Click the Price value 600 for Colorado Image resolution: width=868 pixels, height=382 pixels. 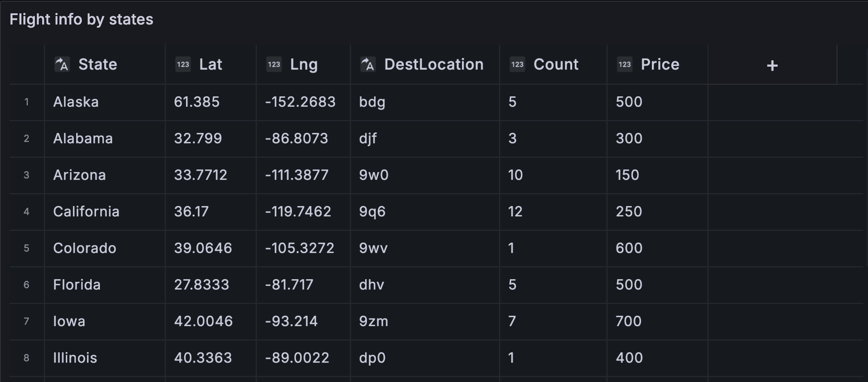(630, 248)
